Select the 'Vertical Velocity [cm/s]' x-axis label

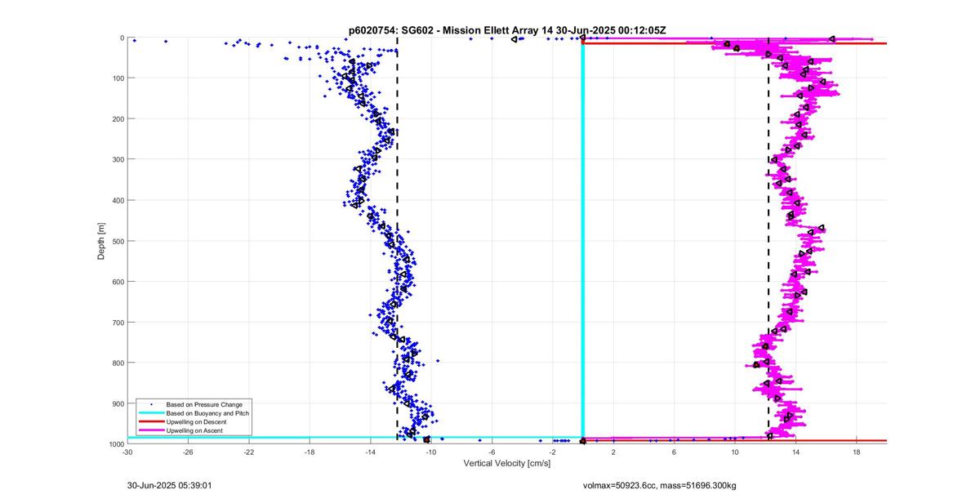pos(507,463)
